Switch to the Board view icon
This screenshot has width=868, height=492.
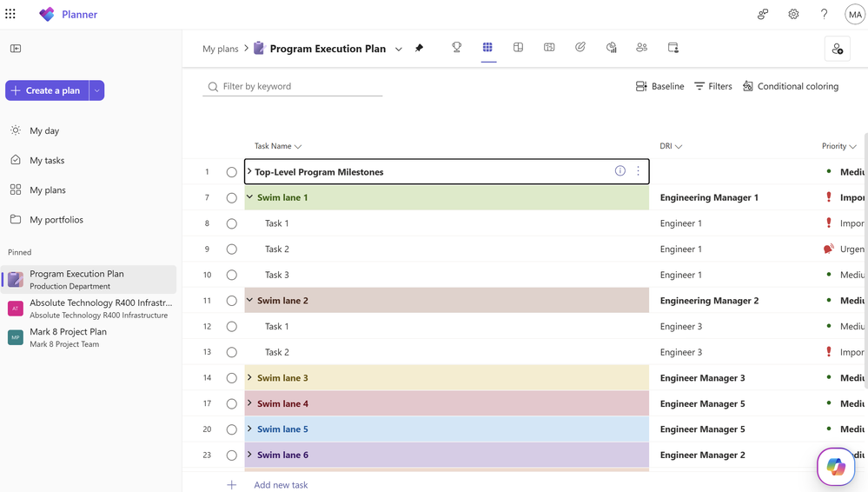tap(519, 48)
